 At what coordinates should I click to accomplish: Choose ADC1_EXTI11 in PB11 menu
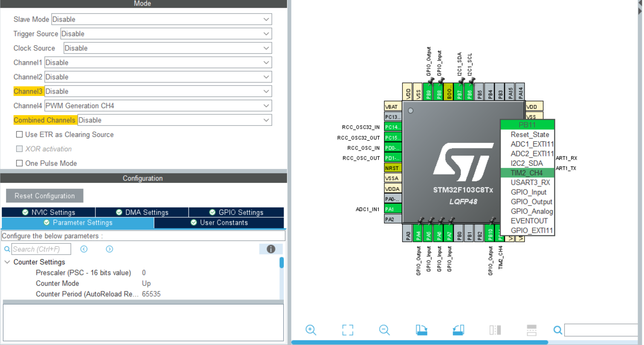coord(527,144)
